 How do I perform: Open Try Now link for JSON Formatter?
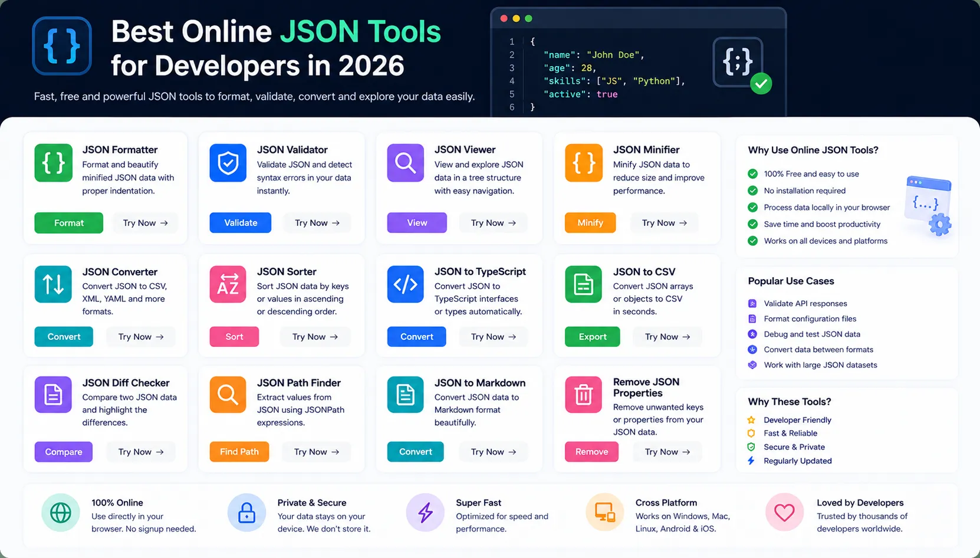tap(146, 223)
